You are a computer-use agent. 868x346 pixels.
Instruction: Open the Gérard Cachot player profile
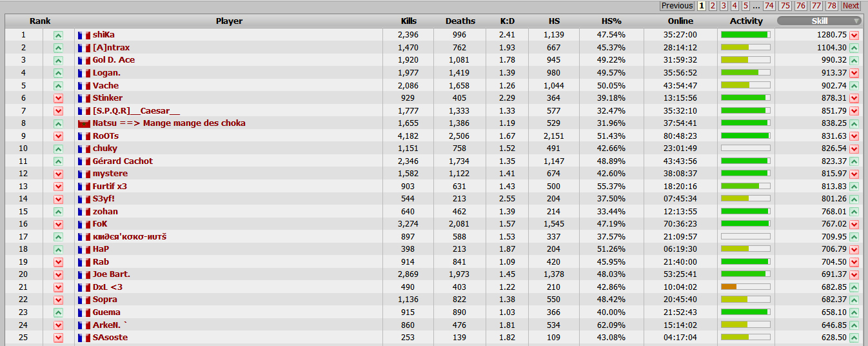point(123,161)
